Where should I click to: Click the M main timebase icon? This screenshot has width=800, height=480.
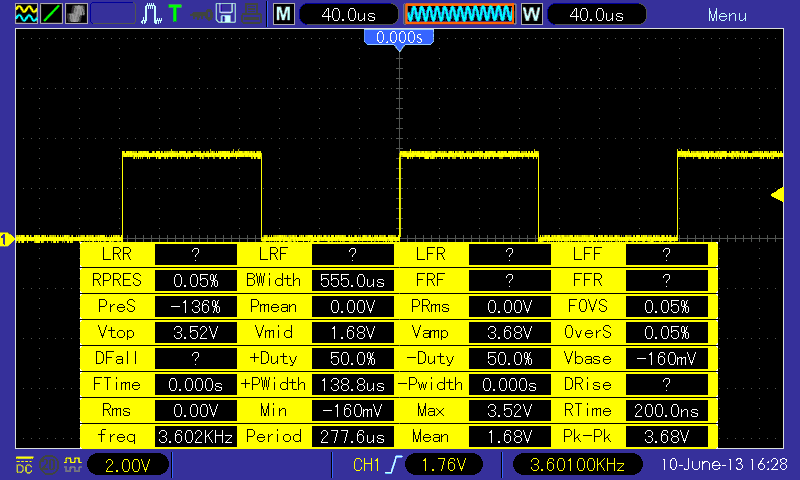[x=284, y=14]
